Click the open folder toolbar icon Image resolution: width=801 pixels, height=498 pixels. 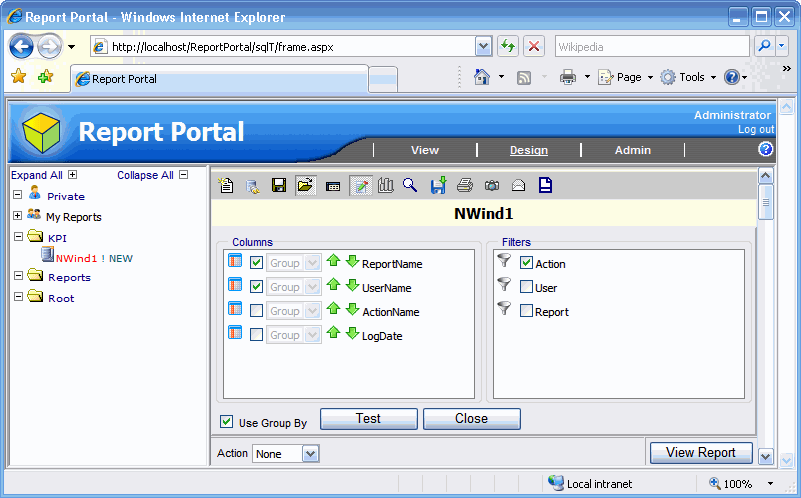[305, 185]
